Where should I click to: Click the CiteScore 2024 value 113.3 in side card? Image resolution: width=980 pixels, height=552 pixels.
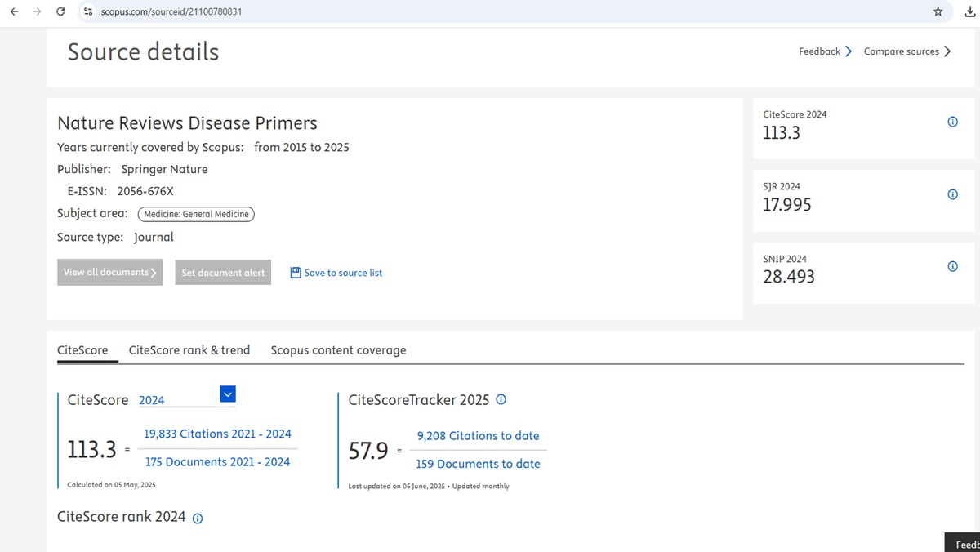coord(782,132)
